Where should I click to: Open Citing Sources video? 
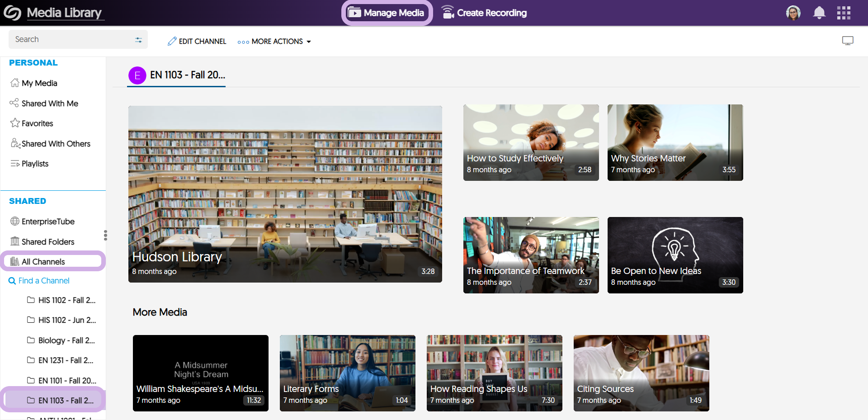[x=642, y=373]
